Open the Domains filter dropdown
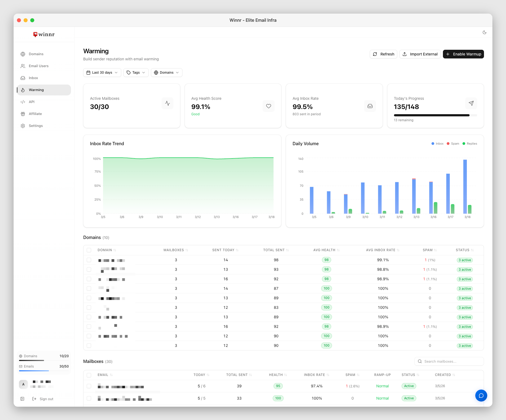The height and width of the screenshot is (420, 506). point(166,72)
